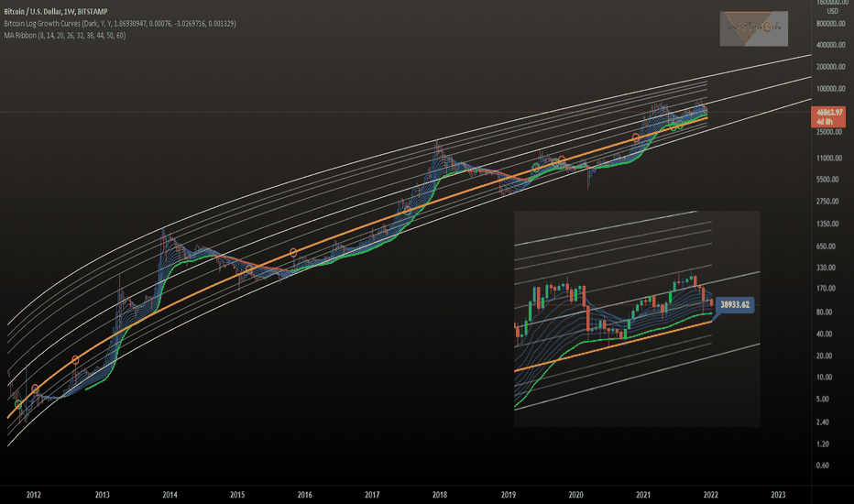Viewport: 854px width, 504px height.
Task: Click the zoomed inset candlestick chart
Action: (x=637, y=319)
